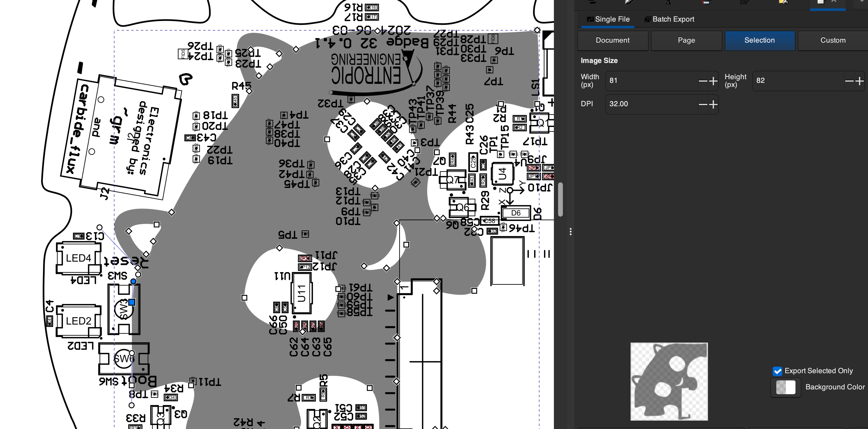Switch to the Batch Export tab

click(x=673, y=19)
